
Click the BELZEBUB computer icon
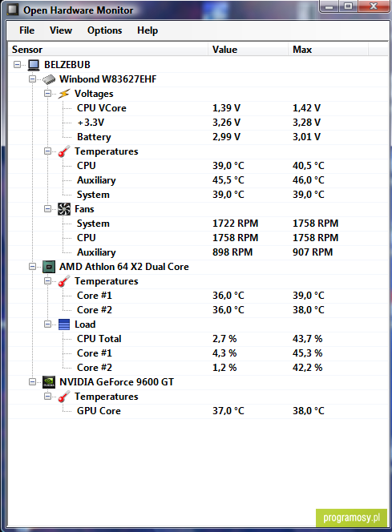[x=34, y=64]
